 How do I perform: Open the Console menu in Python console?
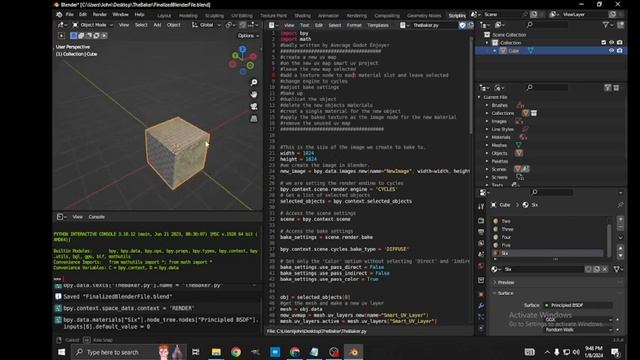click(97, 217)
